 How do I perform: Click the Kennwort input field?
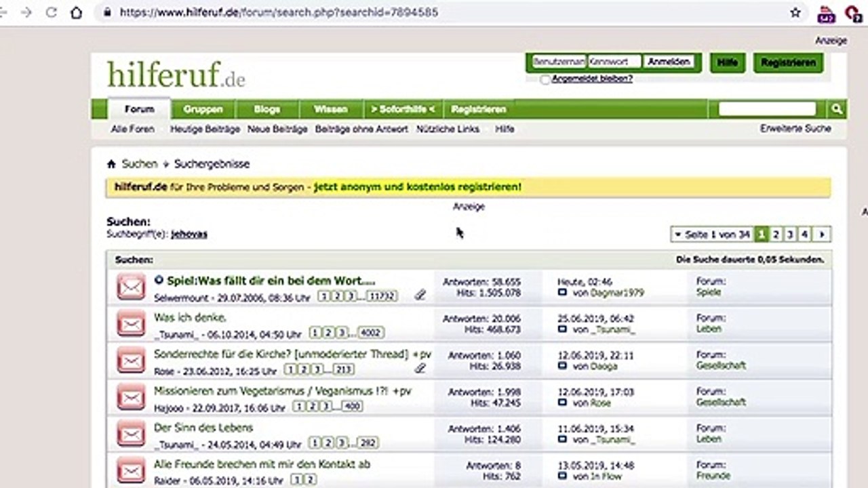click(x=614, y=62)
